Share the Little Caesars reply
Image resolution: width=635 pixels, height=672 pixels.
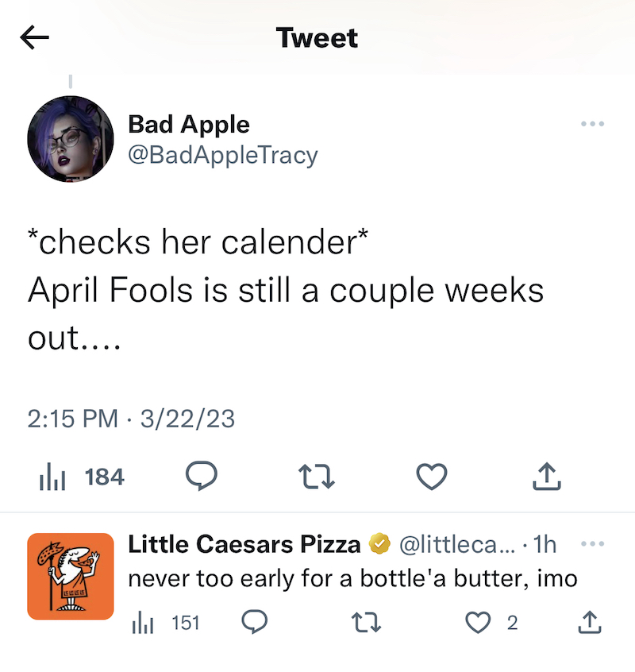(588, 624)
